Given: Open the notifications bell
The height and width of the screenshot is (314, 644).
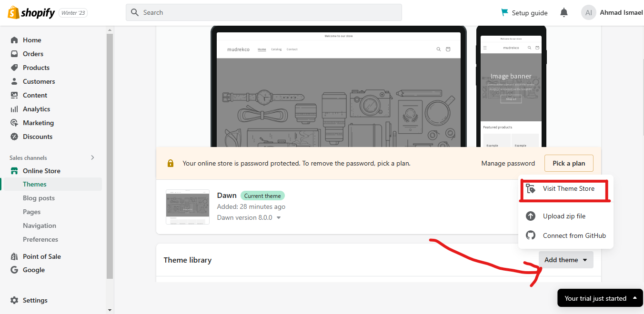Looking at the screenshot, I should pyautogui.click(x=564, y=12).
